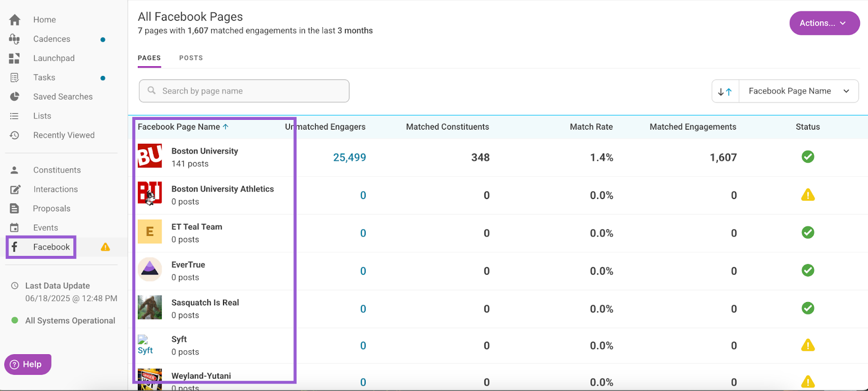
Task: Click the Saved Searches pie icon
Action: (15, 97)
